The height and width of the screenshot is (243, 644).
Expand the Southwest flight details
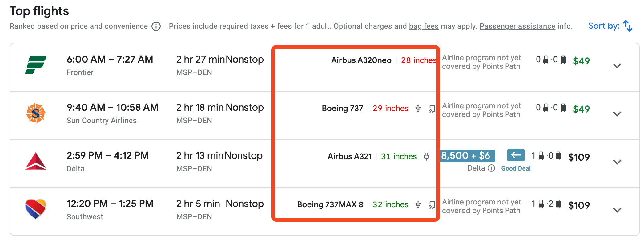617,210
